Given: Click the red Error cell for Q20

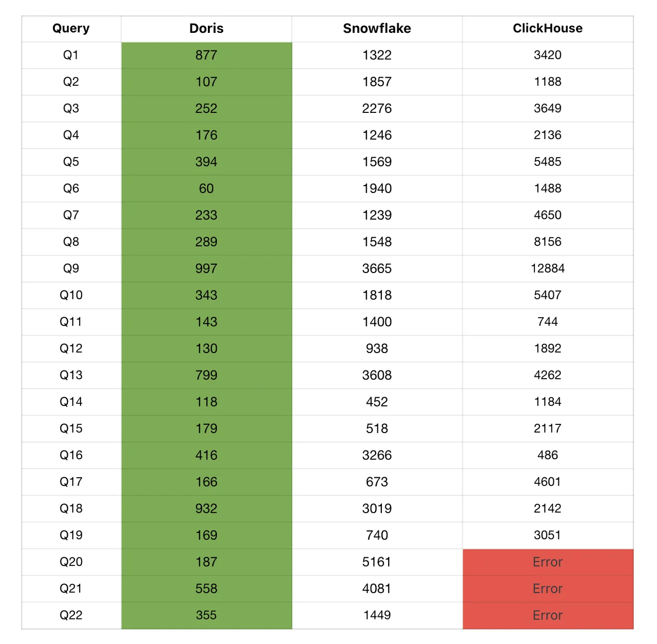Looking at the screenshot, I should (x=547, y=562).
